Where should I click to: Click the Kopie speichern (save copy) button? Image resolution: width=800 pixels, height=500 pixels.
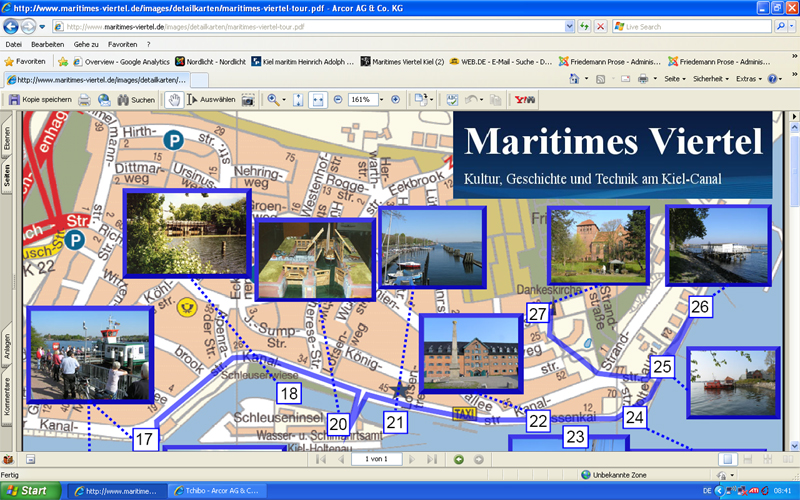tap(40, 99)
